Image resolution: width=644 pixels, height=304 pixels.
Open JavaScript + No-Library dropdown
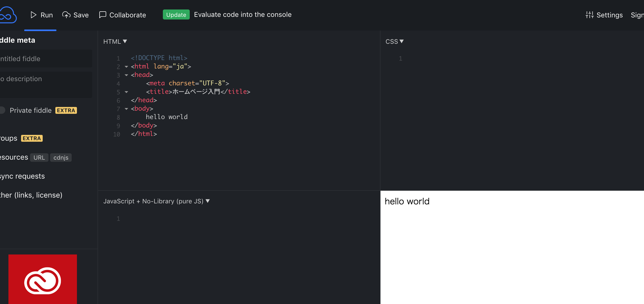pos(157,201)
